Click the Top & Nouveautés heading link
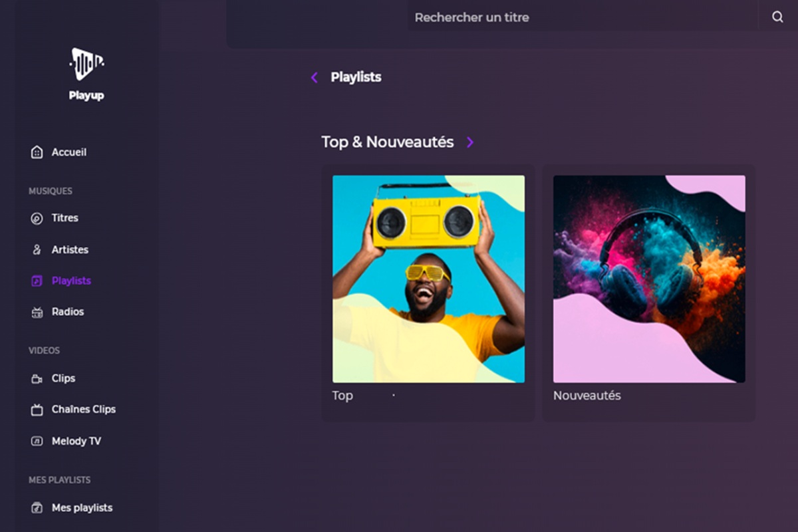 point(388,142)
